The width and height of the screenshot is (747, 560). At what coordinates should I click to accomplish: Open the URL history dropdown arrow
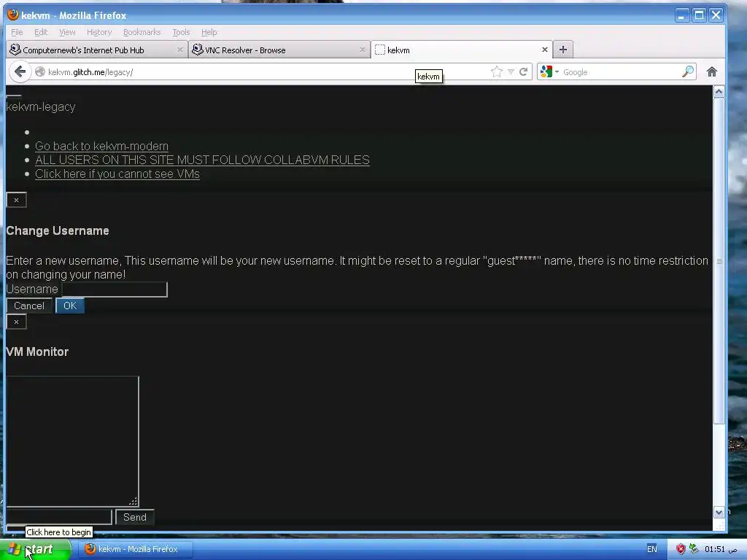511,72
